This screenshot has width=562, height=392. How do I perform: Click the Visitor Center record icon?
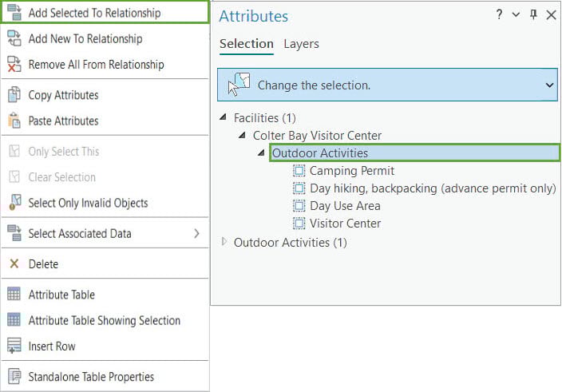point(299,224)
